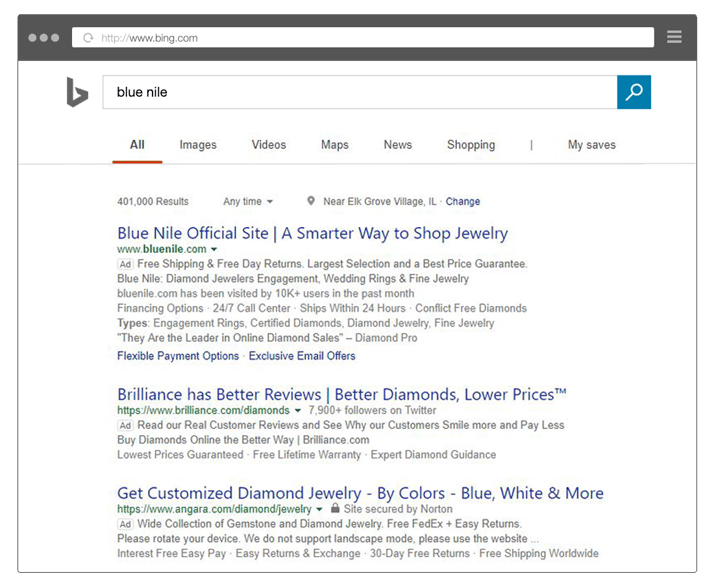Click the Ad badge on Blue Nile result
Screen dimensions: 714x587
125,264
